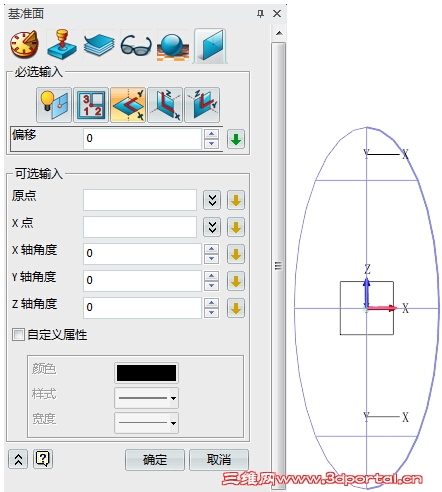442x492 pixels.
Task: Open the 颜色 black color swatch
Action: click(146, 373)
